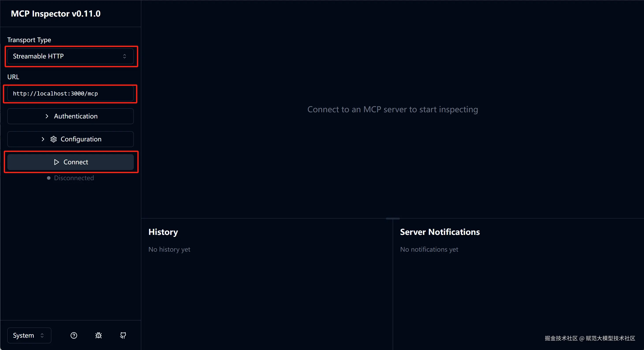Click the play triangle icon on Connect
The height and width of the screenshot is (350, 644).
pyautogui.click(x=56, y=162)
